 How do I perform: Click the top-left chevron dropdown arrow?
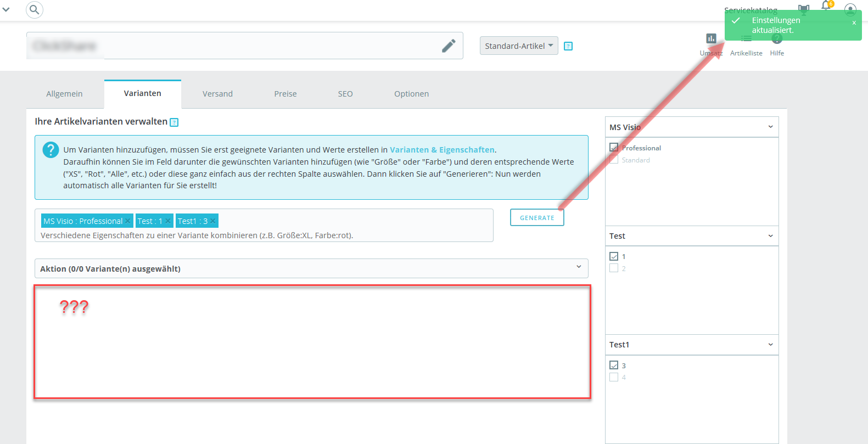click(6, 9)
